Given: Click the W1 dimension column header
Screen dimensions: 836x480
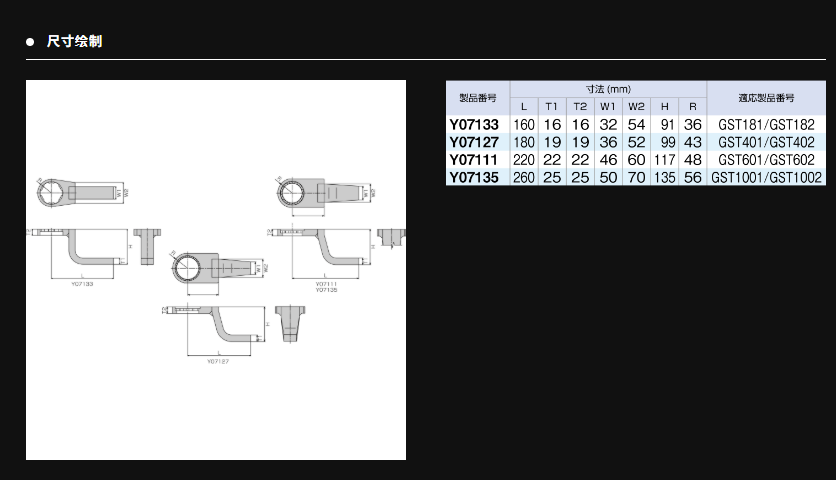Looking at the screenshot, I should (x=608, y=107).
